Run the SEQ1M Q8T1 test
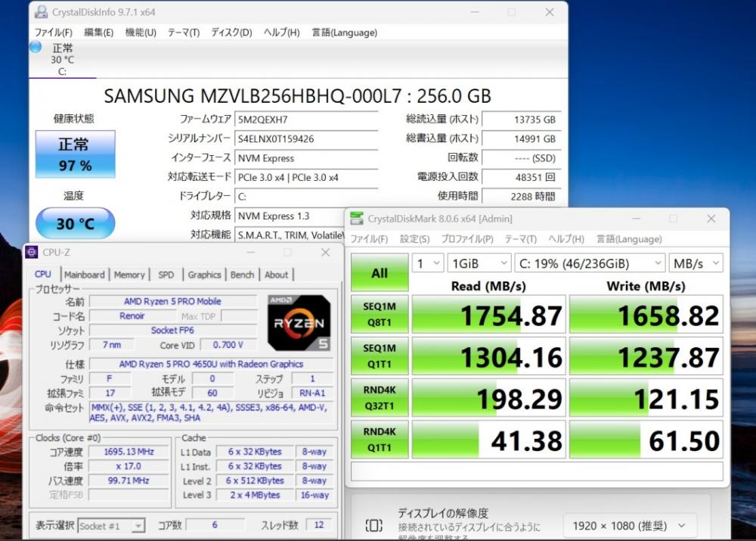756x541 pixels. coord(380,314)
